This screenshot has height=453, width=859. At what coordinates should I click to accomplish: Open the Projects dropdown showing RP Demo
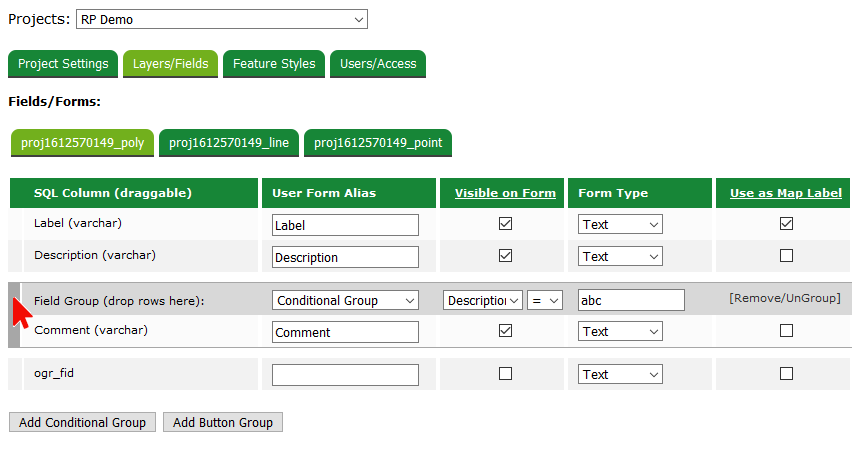[221, 19]
